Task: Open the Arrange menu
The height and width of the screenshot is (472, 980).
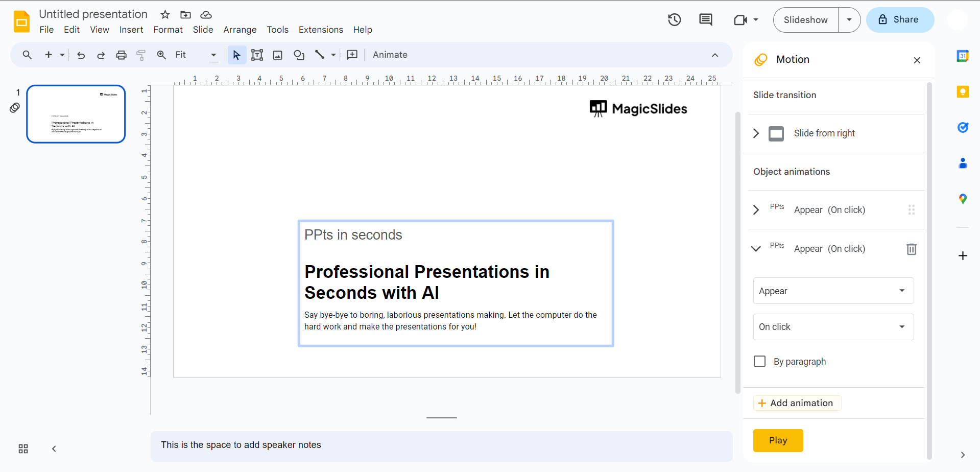Action: [240, 30]
